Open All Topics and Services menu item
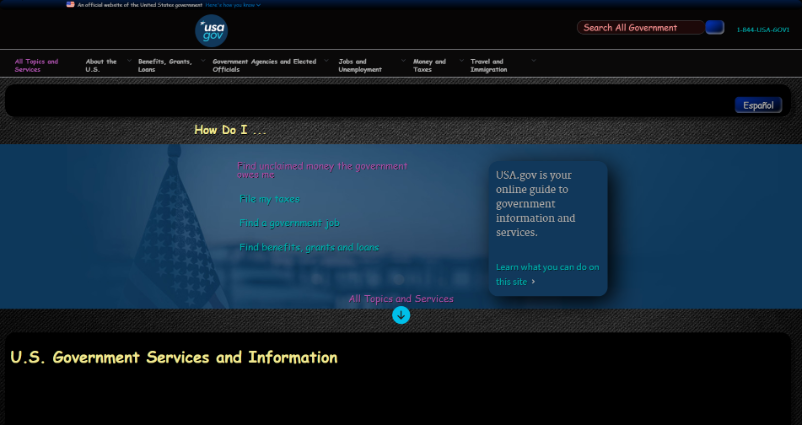Screen dimensions: 802x425 click(x=36, y=65)
